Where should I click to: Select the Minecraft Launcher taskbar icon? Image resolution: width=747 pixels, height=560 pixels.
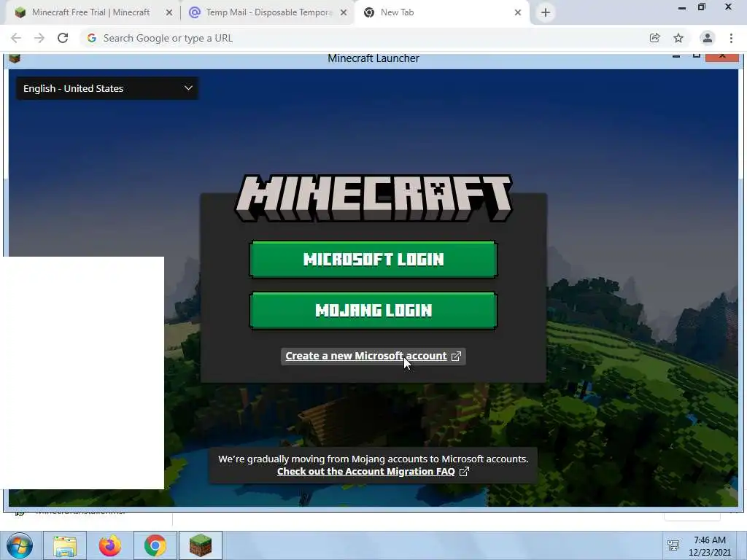201,545
